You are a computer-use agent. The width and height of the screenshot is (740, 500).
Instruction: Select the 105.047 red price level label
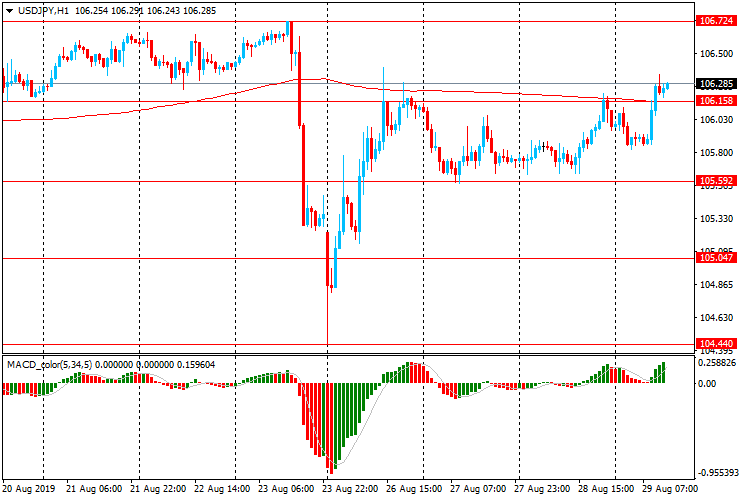(716, 258)
